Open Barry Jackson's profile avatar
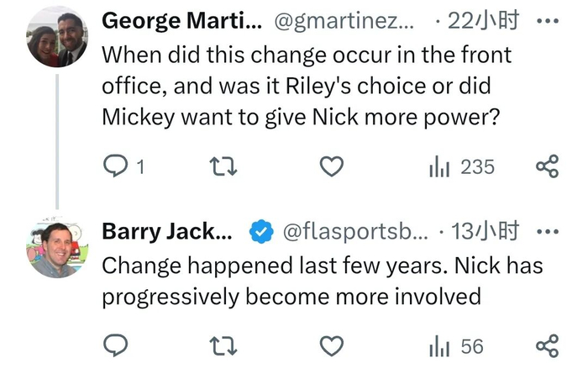 tap(57, 250)
